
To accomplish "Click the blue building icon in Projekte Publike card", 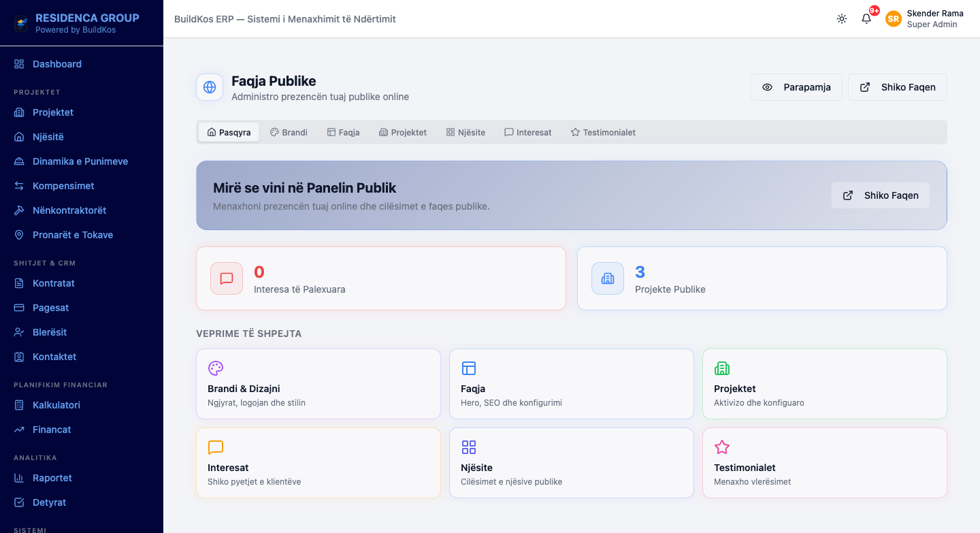I will [608, 278].
